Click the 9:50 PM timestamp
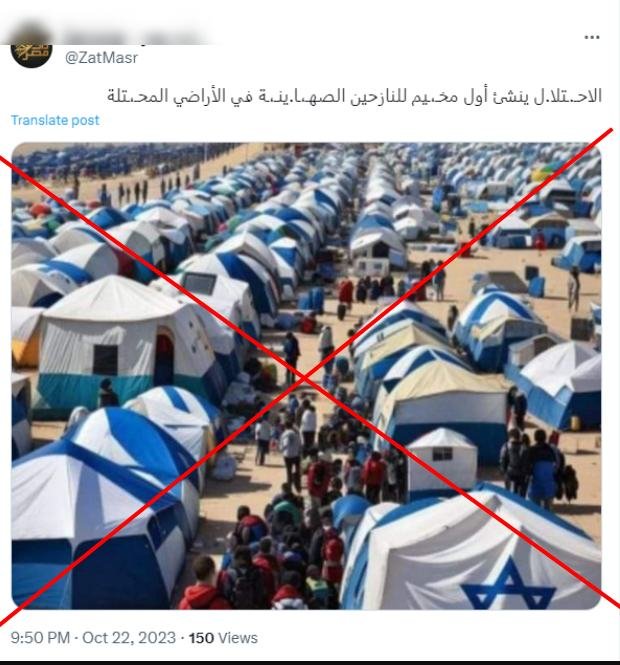Image resolution: width=620 pixels, height=665 pixels. [40, 638]
